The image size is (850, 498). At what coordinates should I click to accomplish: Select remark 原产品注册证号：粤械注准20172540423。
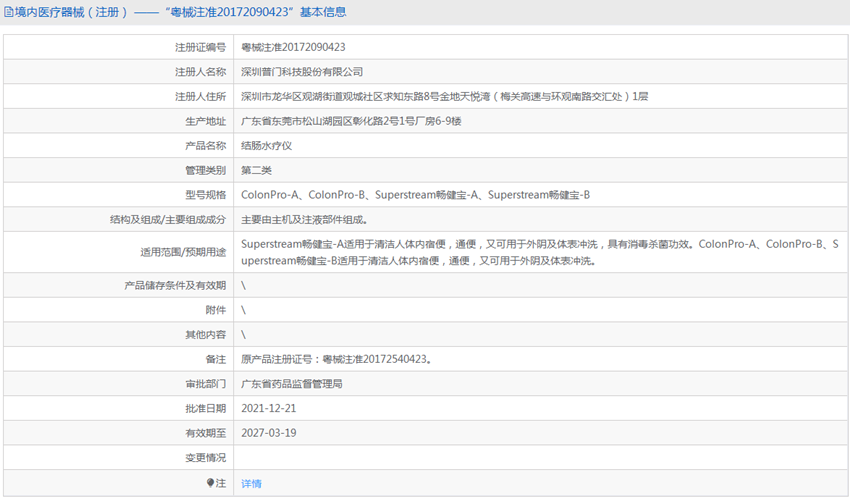pos(337,359)
